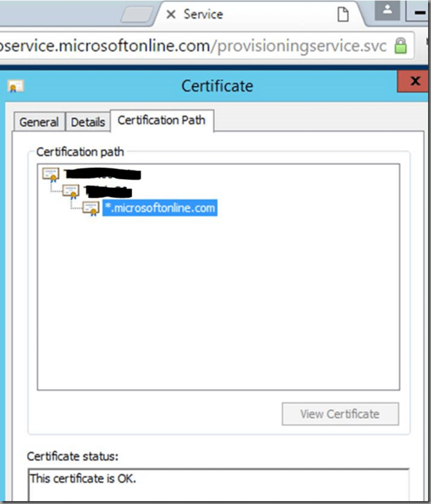Click the green padlock icon in address bar

tap(400, 46)
